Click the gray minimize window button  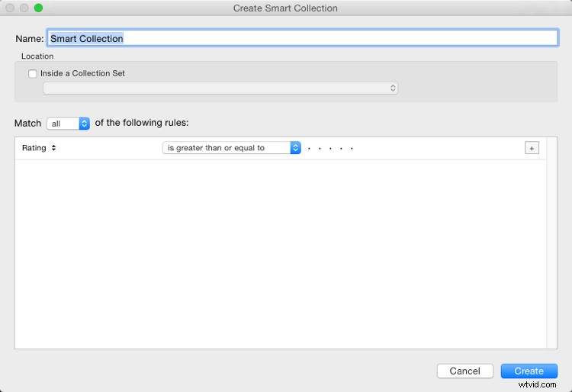24,8
